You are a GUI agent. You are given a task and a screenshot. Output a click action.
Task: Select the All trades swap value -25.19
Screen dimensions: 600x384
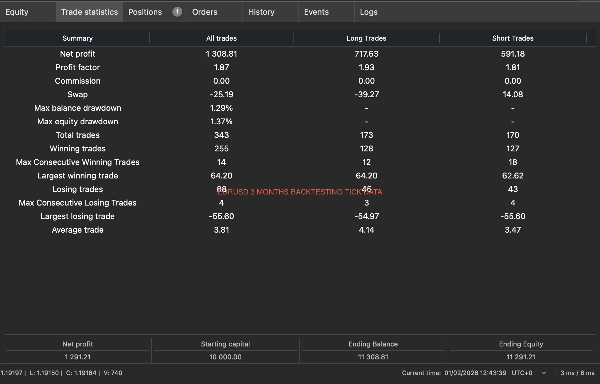click(221, 94)
